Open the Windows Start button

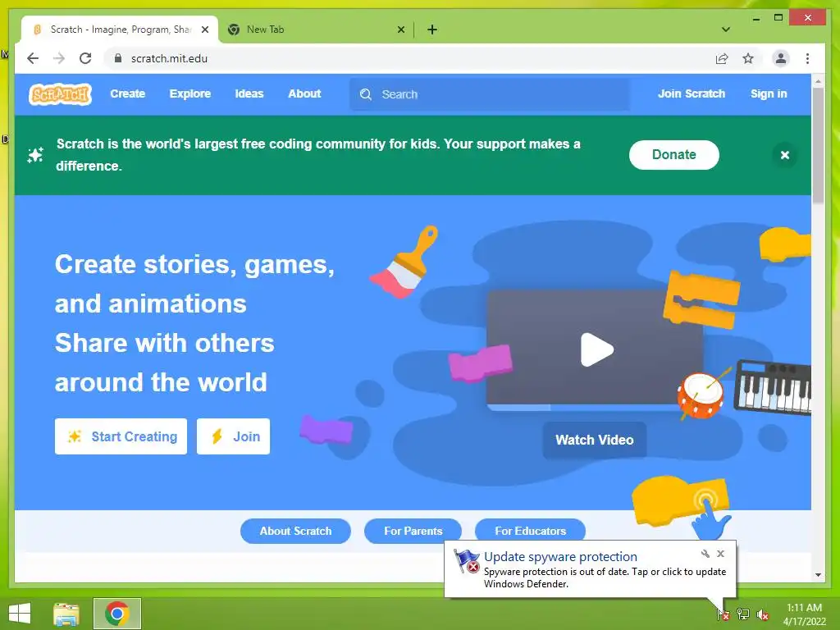[20, 614]
